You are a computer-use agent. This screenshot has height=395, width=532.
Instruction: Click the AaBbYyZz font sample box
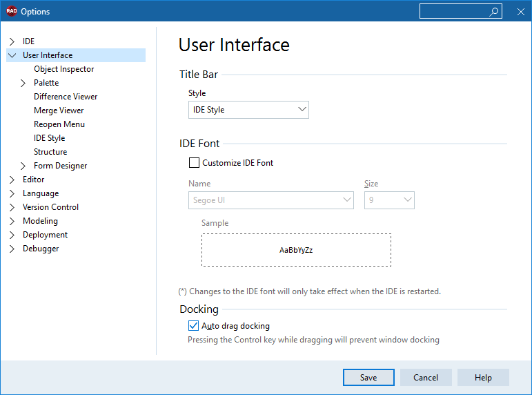[x=296, y=250]
